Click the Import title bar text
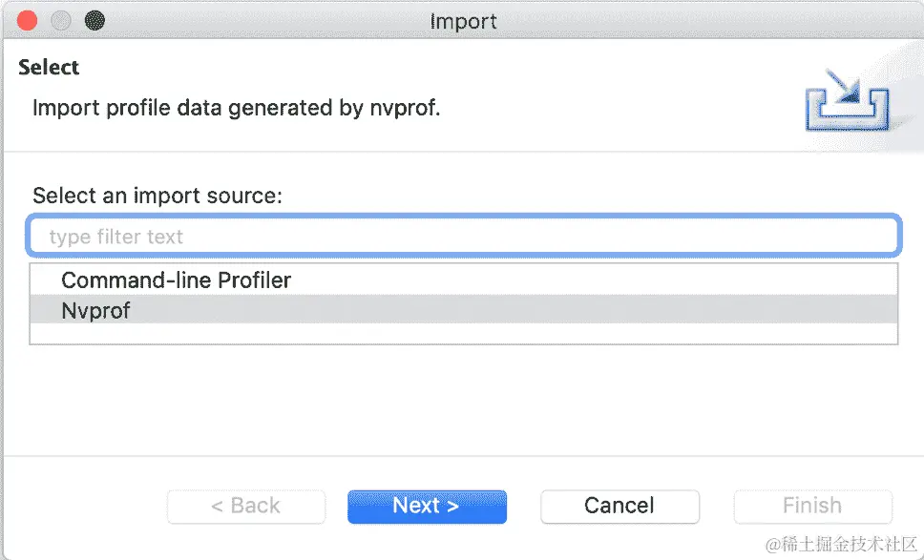 point(463,21)
